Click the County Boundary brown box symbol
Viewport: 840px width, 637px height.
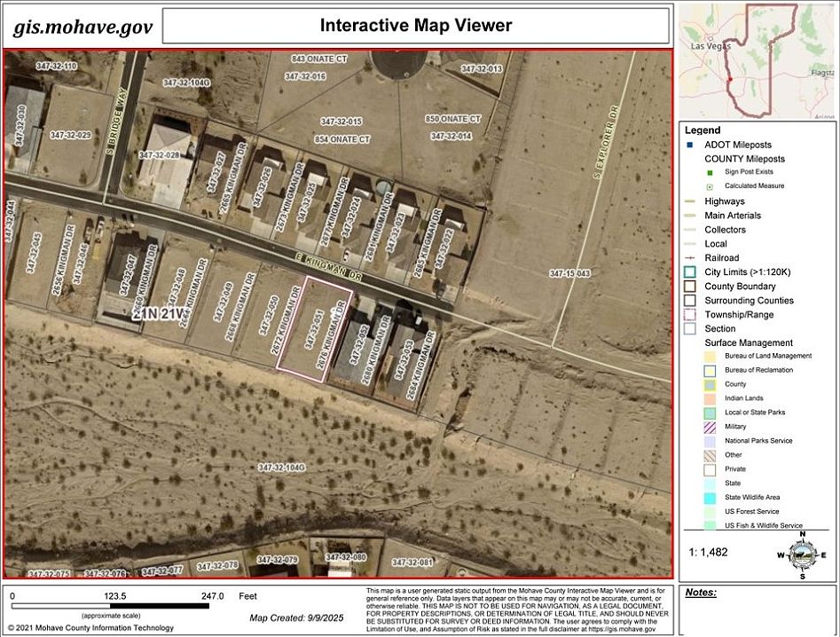690,287
